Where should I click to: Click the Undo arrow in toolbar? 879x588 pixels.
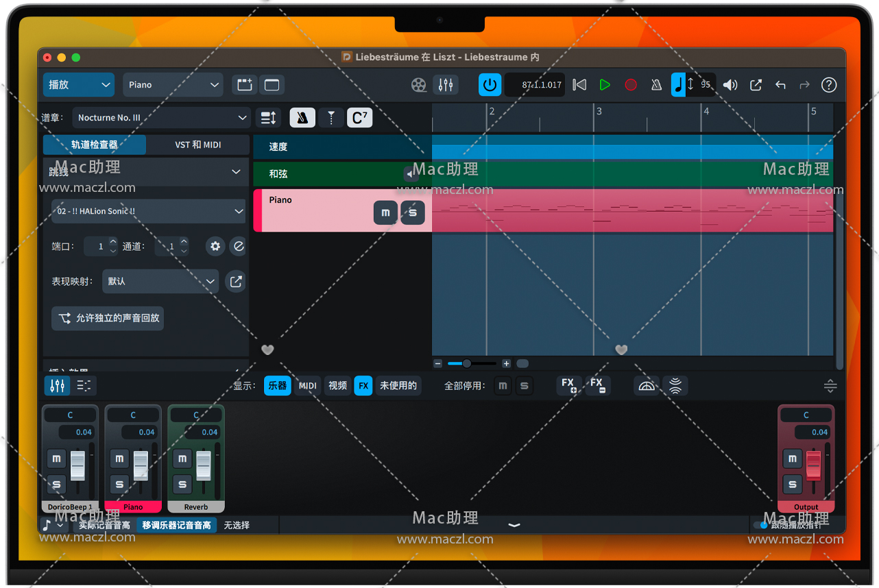click(780, 85)
